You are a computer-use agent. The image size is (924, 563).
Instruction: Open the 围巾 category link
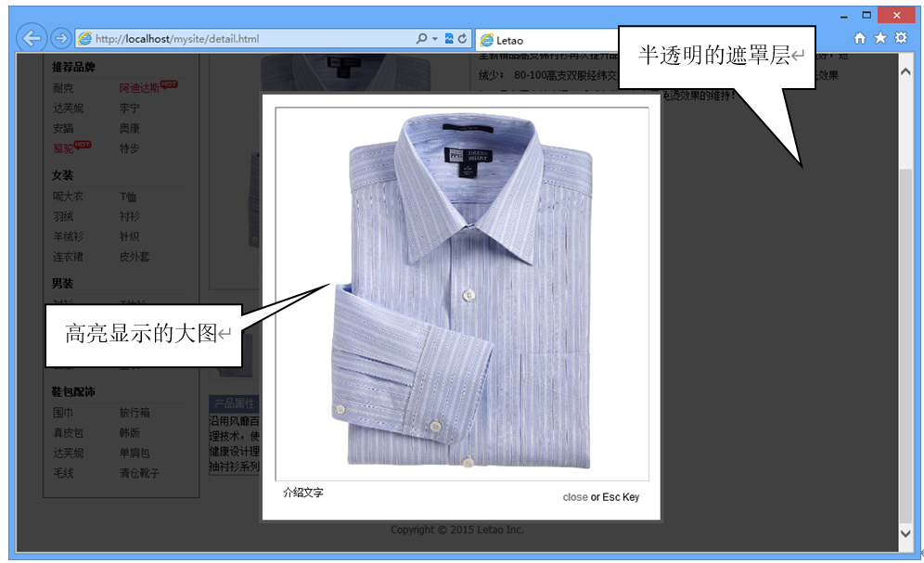point(63,412)
